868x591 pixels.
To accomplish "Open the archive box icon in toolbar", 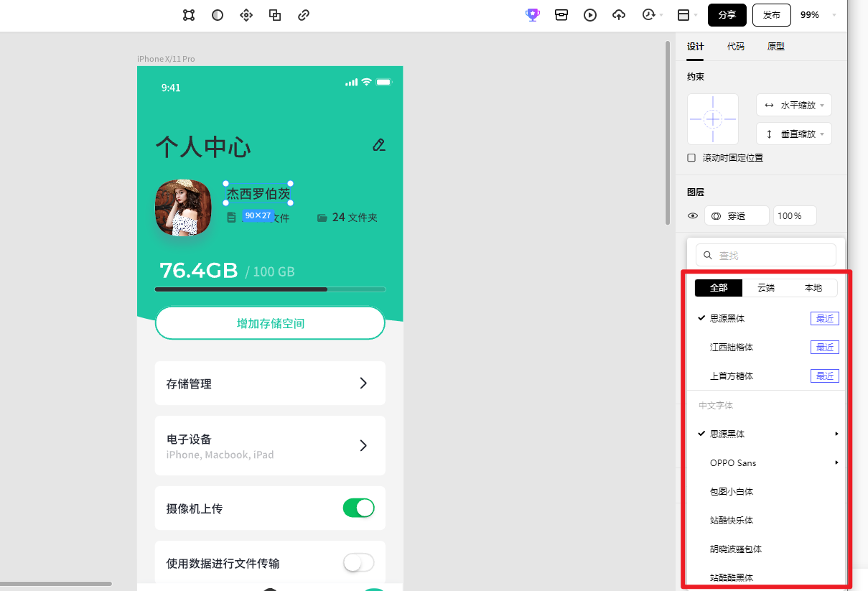I will (x=561, y=15).
